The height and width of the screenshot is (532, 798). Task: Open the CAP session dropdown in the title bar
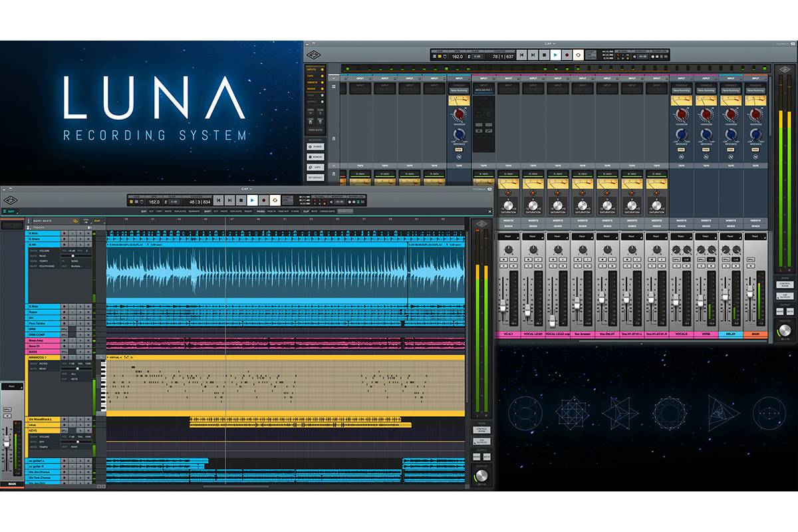coord(244,188)
